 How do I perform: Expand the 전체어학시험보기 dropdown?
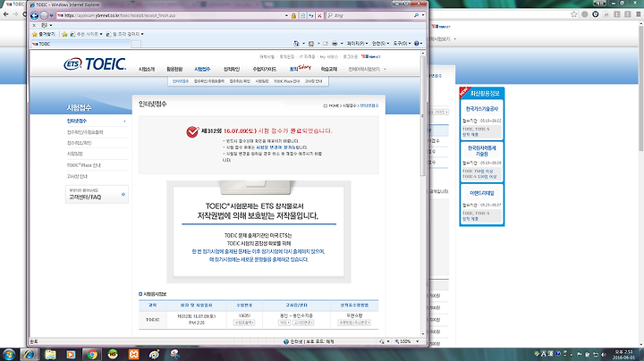point(368,70)
